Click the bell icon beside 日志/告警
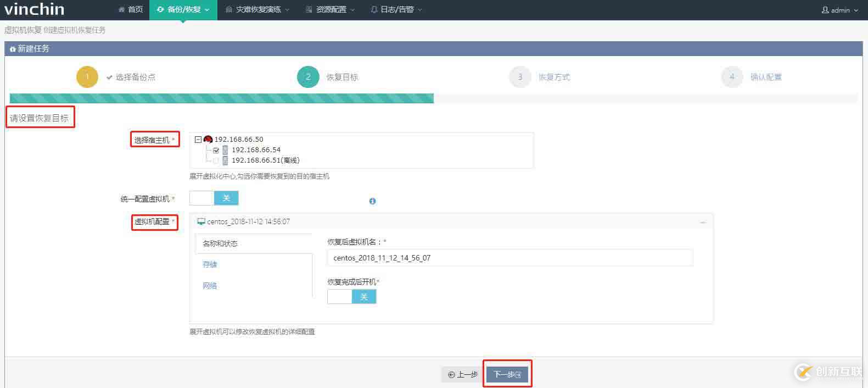Image resolution: width=868 pixels, height=388 pixels. (x=374, y=9)
